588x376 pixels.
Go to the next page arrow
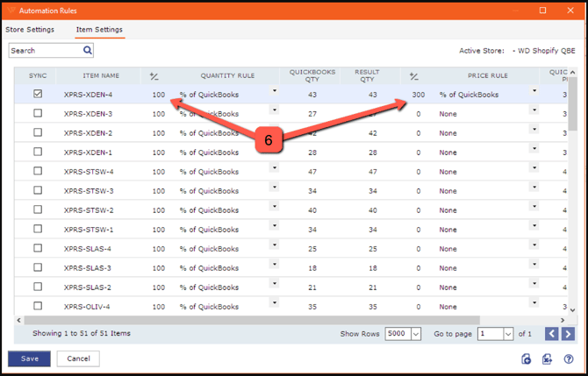tap(568, 334)
